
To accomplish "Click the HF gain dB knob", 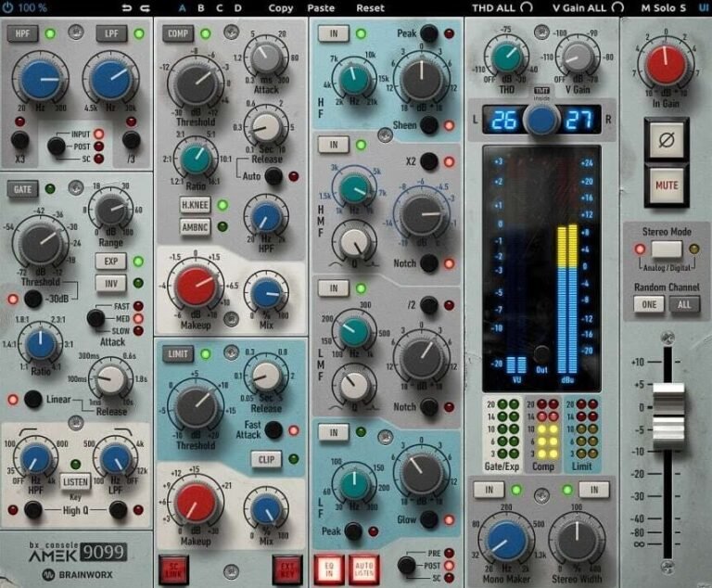I will point(422,80).
